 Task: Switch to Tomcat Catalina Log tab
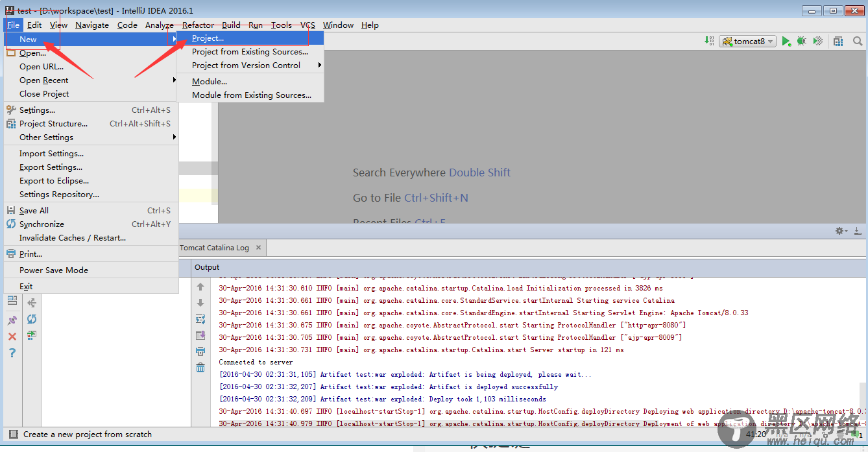click(214, 248)
